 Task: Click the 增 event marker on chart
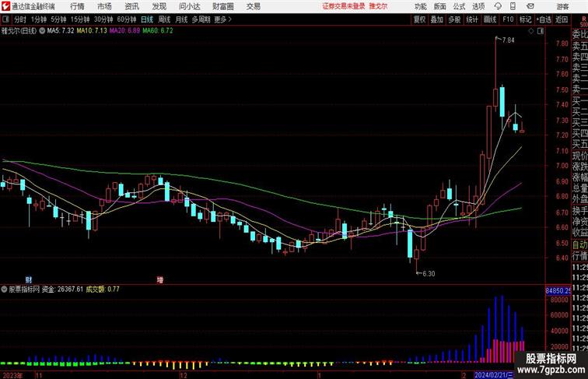[x=160, y=279]
